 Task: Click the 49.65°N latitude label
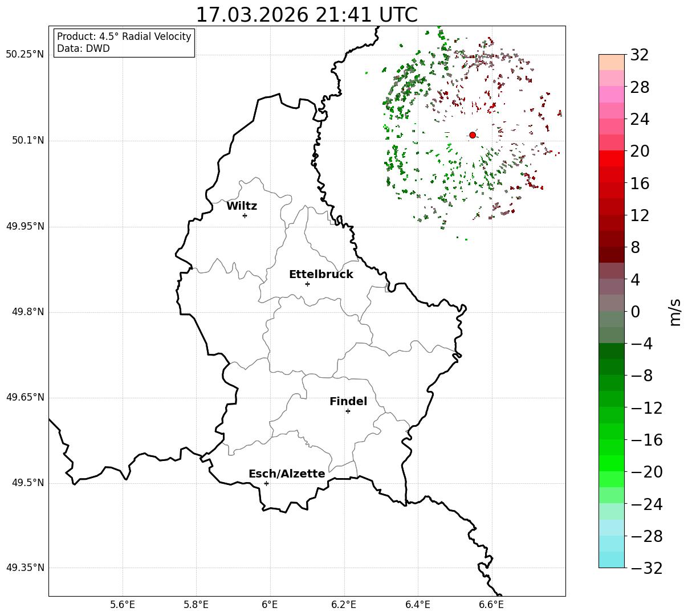25,397
